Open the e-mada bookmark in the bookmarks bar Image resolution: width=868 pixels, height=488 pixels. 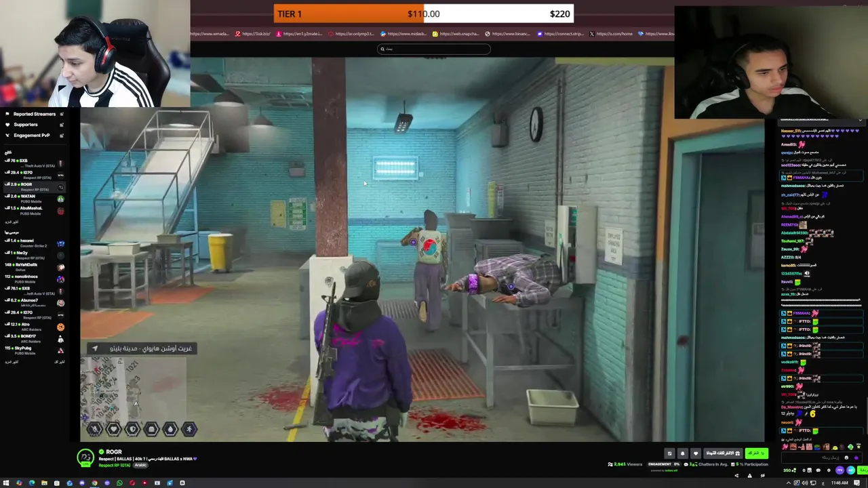pyautogui.click(x=211, y=33)
